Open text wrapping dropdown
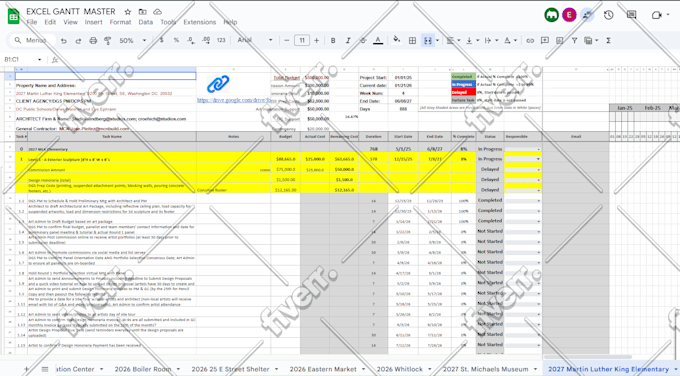The height and width of the screenshot is (376, 680). pyautogui.click(x=491, y=40)
